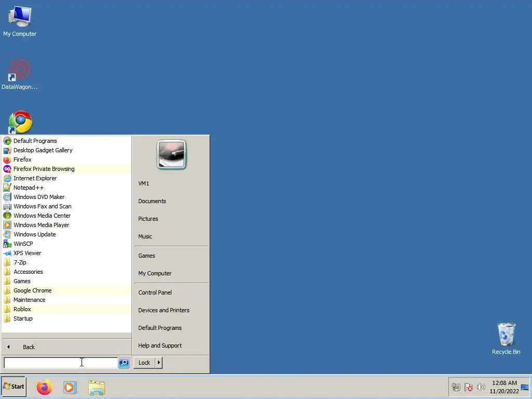Open My Computer in the right pane
Viewport: 532px width, 399px height.
[x=155, y=273]
